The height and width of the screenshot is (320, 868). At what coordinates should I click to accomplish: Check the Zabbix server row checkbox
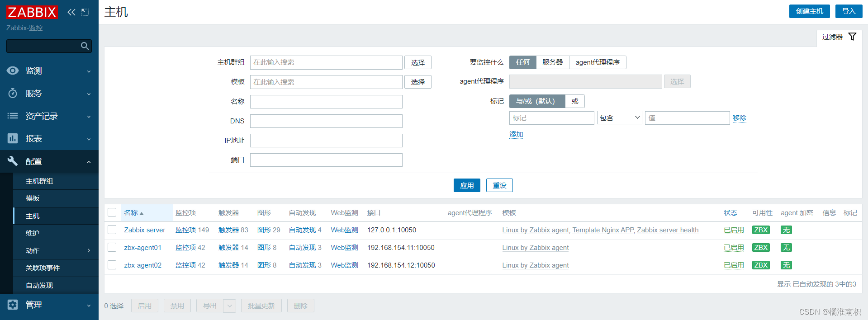pyautogui.click(x=112, y=230)
